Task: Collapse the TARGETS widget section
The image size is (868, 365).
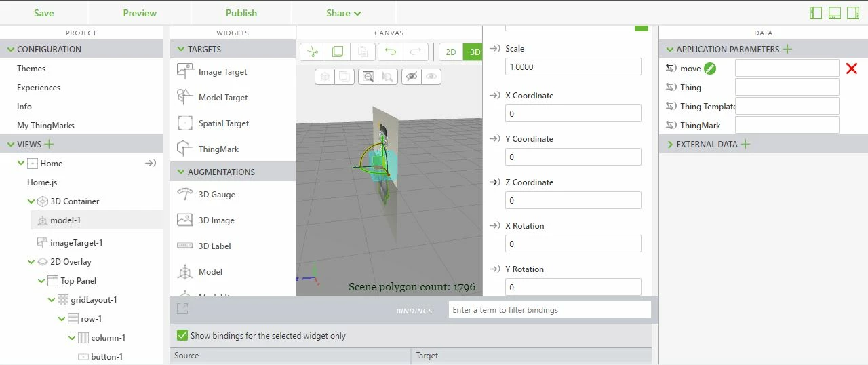Action: tap(181, 49)
